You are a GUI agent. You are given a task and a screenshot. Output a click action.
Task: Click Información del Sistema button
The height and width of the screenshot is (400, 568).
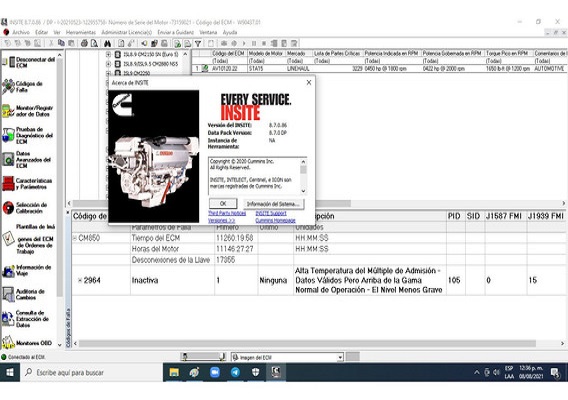(273, 204)
